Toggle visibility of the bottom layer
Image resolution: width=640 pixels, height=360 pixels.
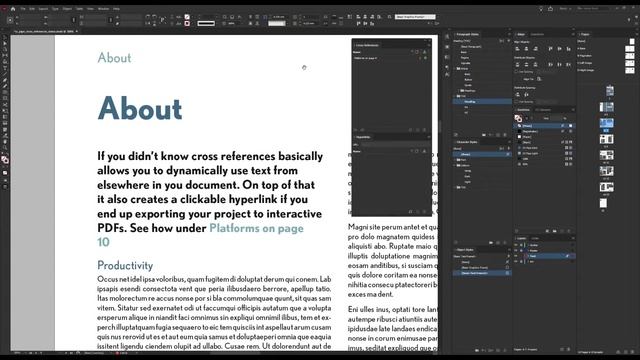[516, 261]
